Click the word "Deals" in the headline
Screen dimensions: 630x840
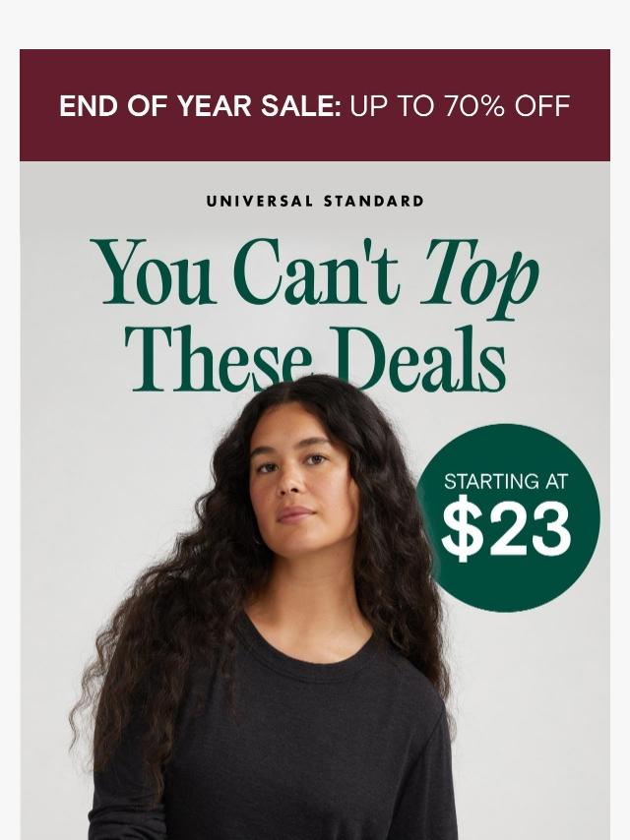pyautogui.click(x=418, y=358)
